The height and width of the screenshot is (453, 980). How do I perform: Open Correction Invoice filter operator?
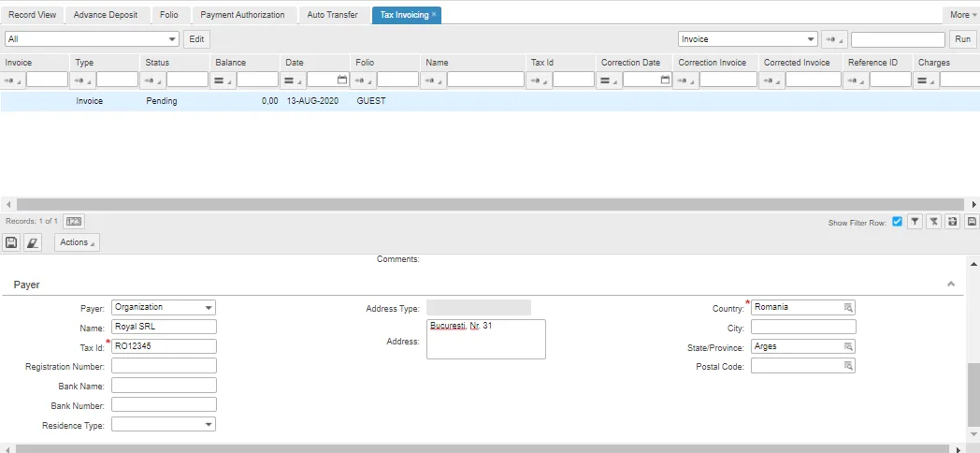pos(685,80)
